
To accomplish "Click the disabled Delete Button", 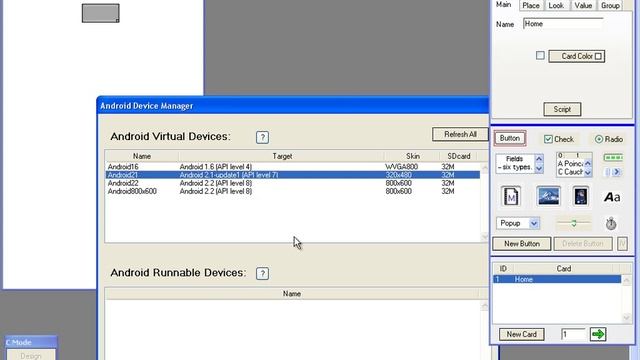I will pos(583,244).
